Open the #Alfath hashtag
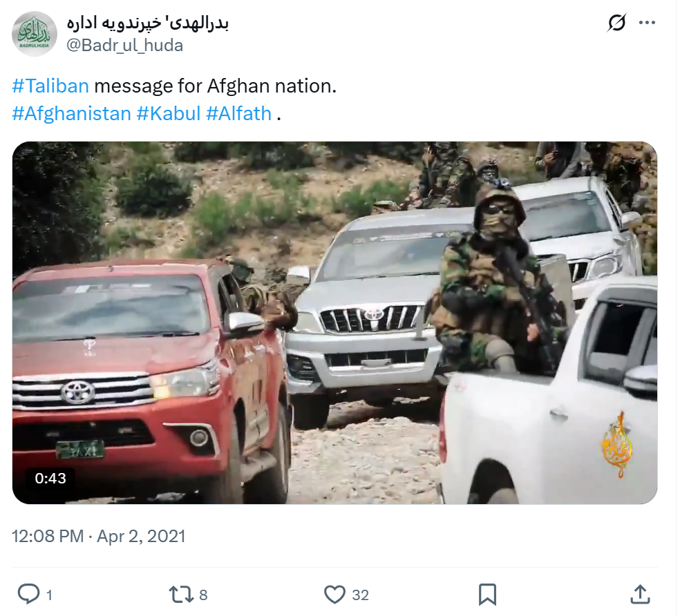Screen dimensions: 680x616 point(240,114)
